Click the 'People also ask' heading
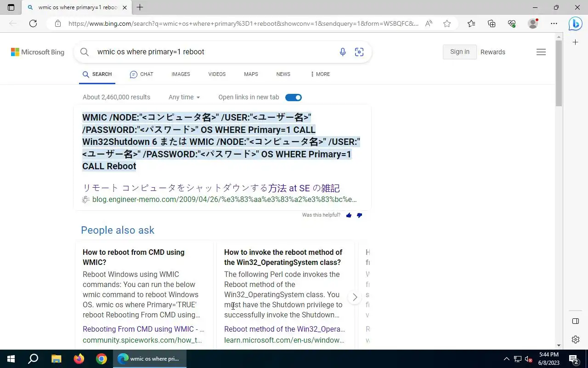Viewport: 588px width, 368px height. point(118,230)
